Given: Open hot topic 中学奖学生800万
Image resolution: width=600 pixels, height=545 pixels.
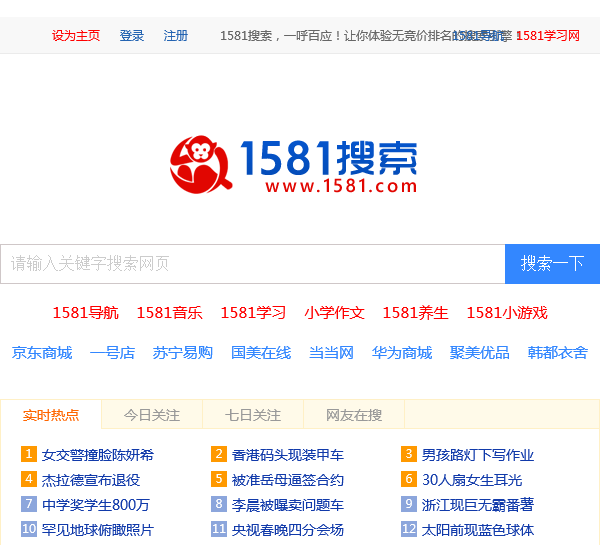Looking at the screenshot, I should [95, 505].
